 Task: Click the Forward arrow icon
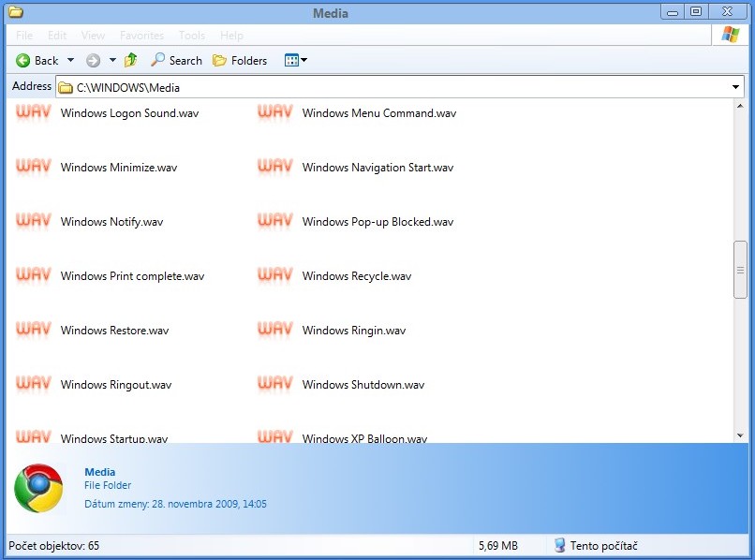93,60
